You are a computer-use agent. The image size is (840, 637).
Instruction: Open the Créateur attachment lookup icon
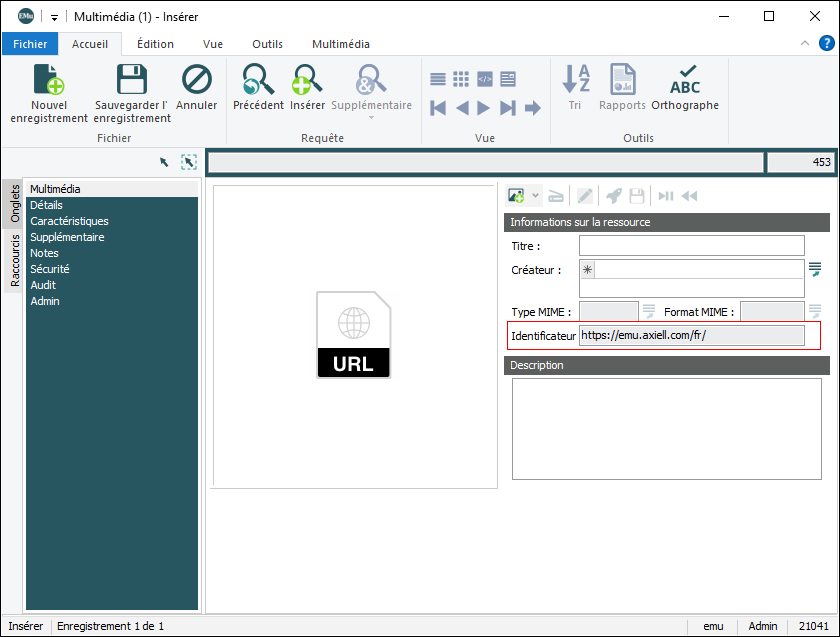[815, 268]
